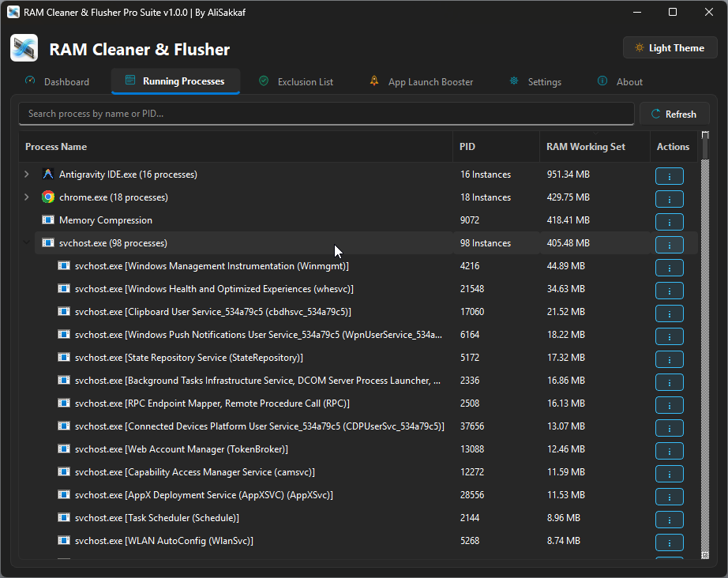Click the 18 Instances cell
Image resolution: width=728 pixels, height=578 pixels.
point(485,197)
